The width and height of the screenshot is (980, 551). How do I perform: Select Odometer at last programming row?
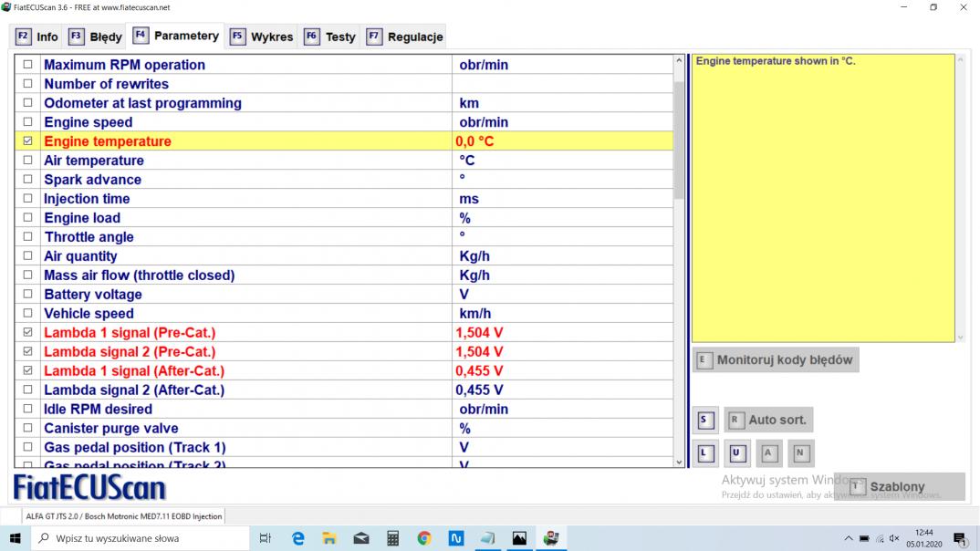[x=344, y=103]
